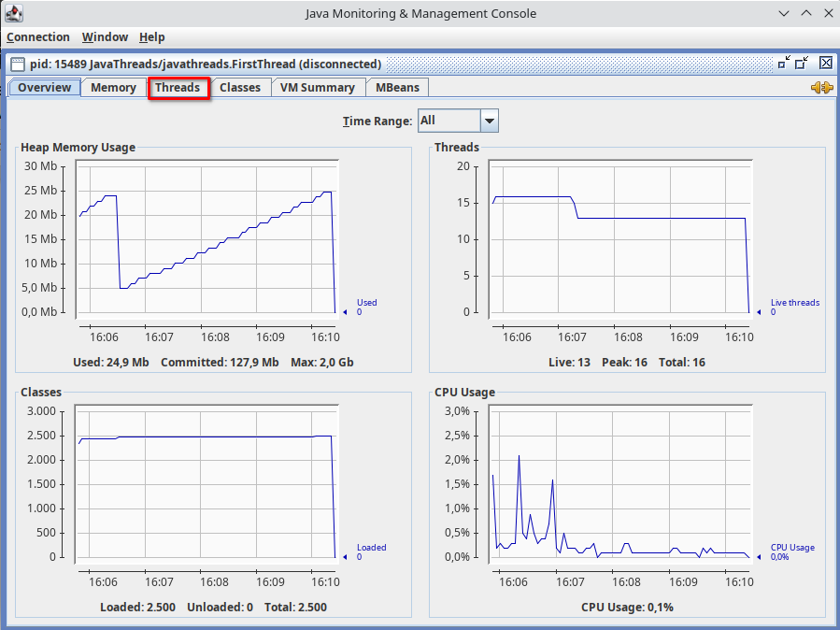Image resolution: width=840 pixels, height=630 pixels.
Task: Click the CPU Usage panel title
Action: 464,393
